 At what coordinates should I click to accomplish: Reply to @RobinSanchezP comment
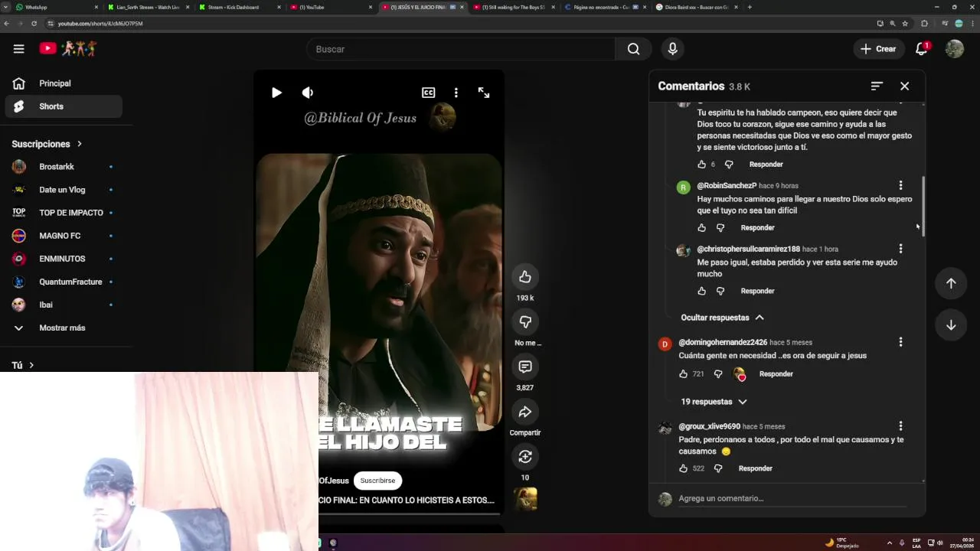(x=757, y=228)
